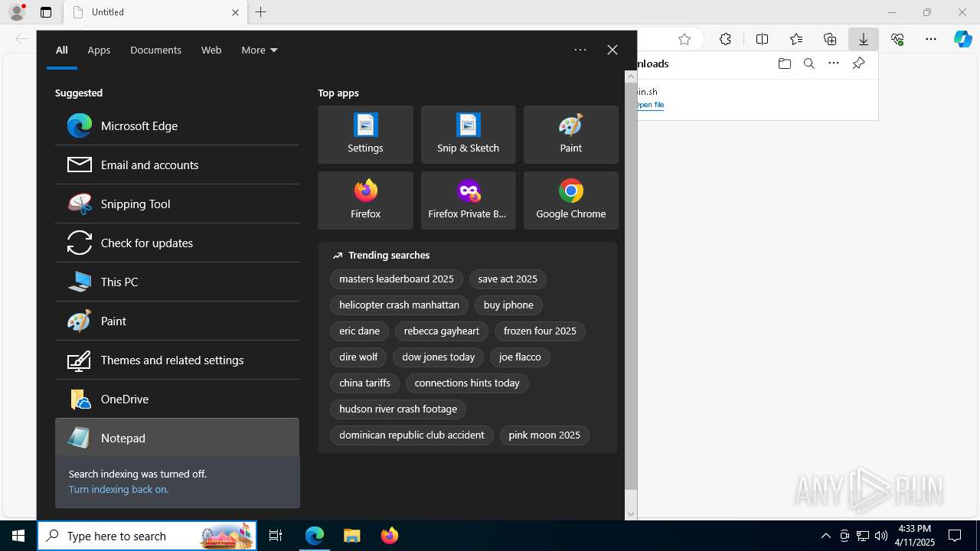
Task: Open Task View on taskbar
Action: tap(276, 536)
